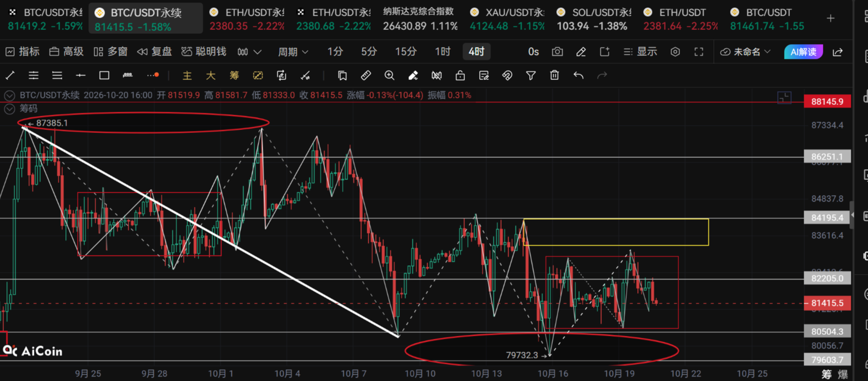Open the candlestick chart type dropdown
Viewport: 868px width, 381px height.
pyautogui.click(x=249, y=52)
